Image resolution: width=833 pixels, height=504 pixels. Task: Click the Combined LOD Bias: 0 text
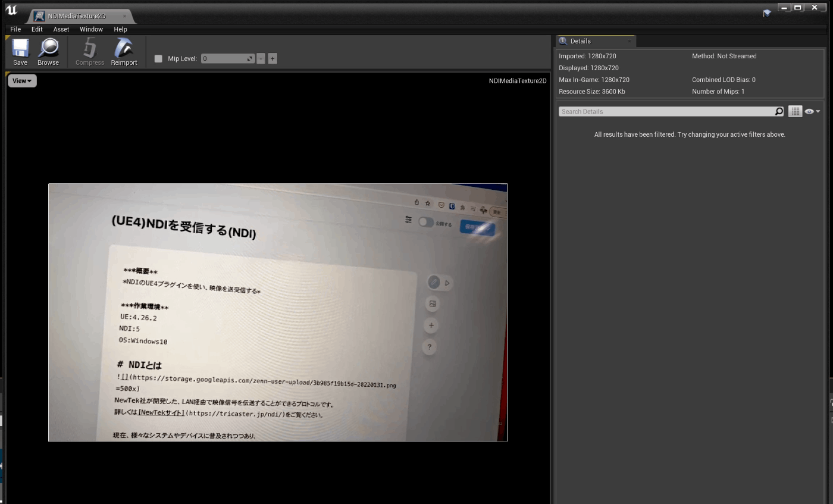(x=724, y=80)
